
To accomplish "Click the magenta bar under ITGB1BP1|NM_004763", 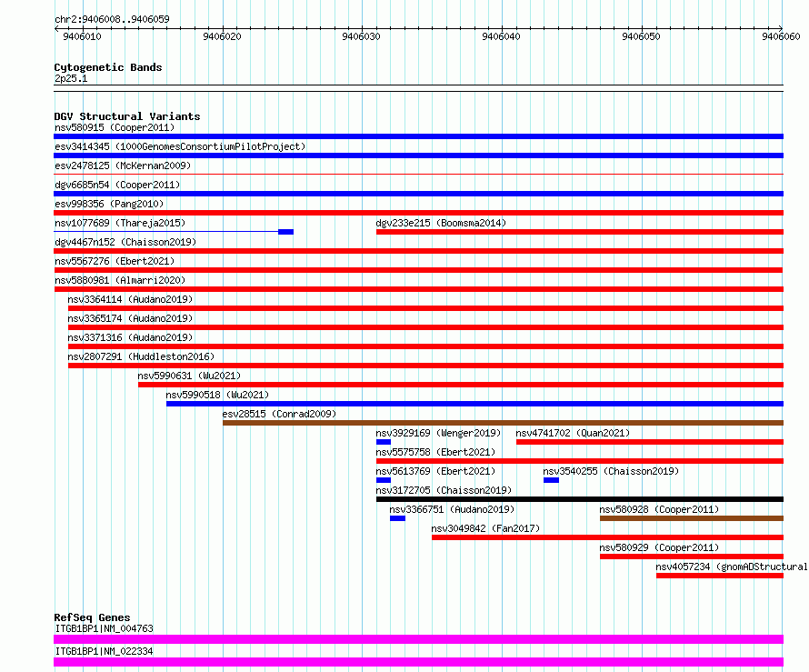I will click(418, 639).
